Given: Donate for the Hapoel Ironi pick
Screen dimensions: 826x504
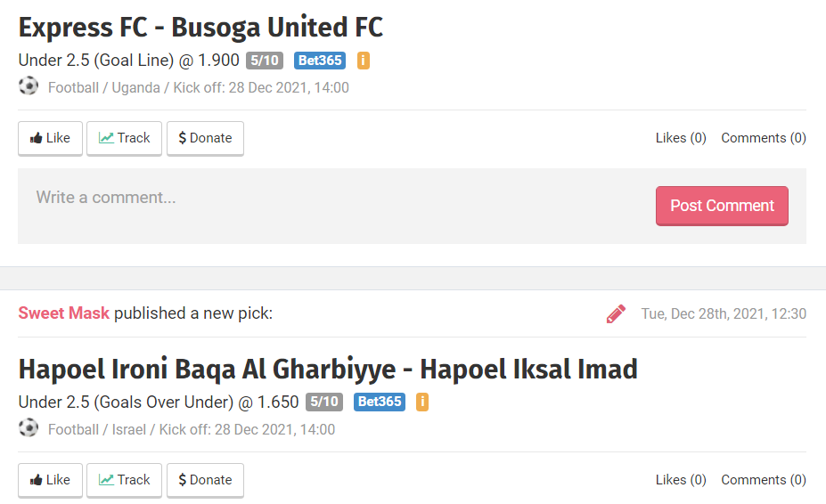Looking at the screenshot, I should tap(205, 480).
